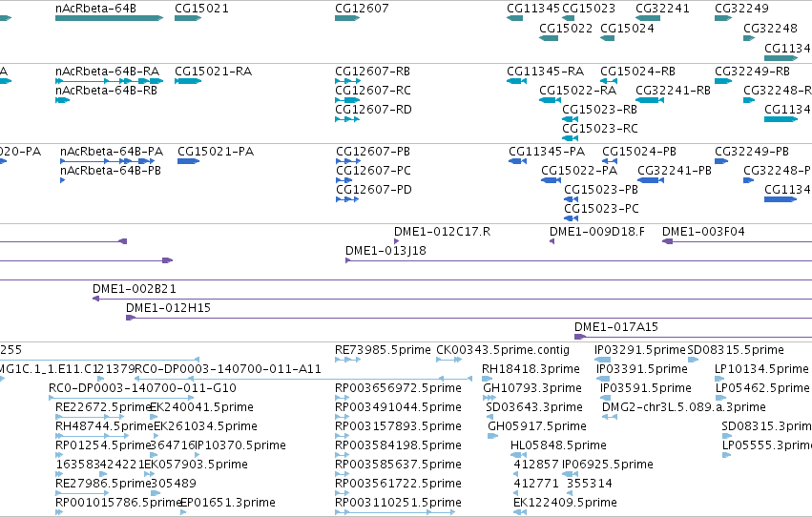Click EST IP03291.5prime
Screen dimensions: 812x517
pos(603,360)
